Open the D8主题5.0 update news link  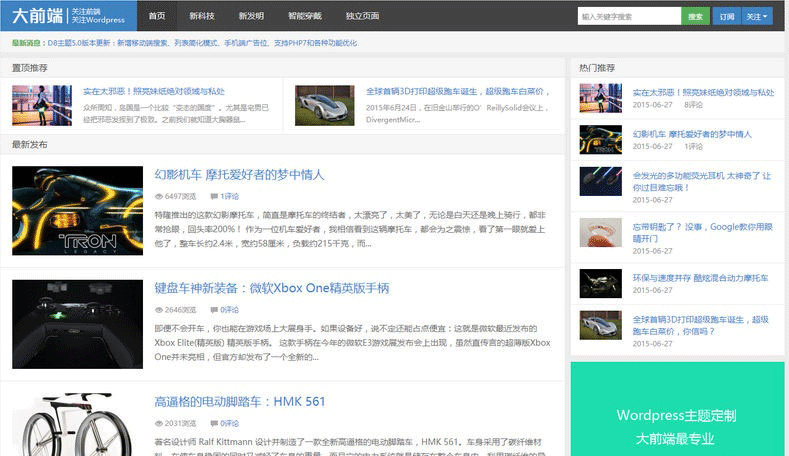click(x=202, y=43)
